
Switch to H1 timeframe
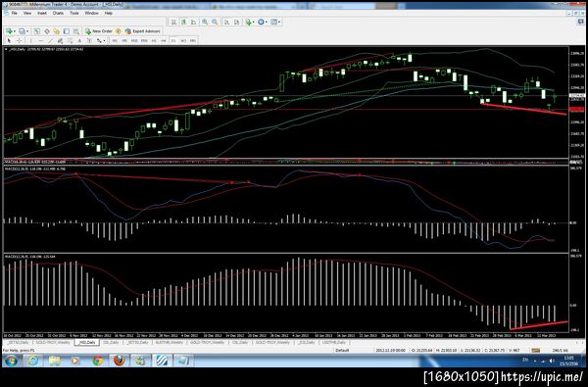click(x=154, y=40)
